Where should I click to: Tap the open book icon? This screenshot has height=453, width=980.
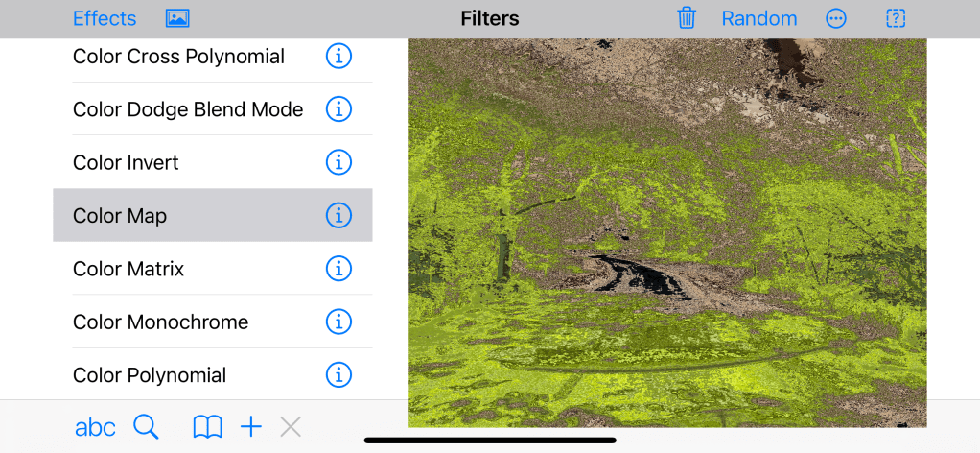click(207, 428)
